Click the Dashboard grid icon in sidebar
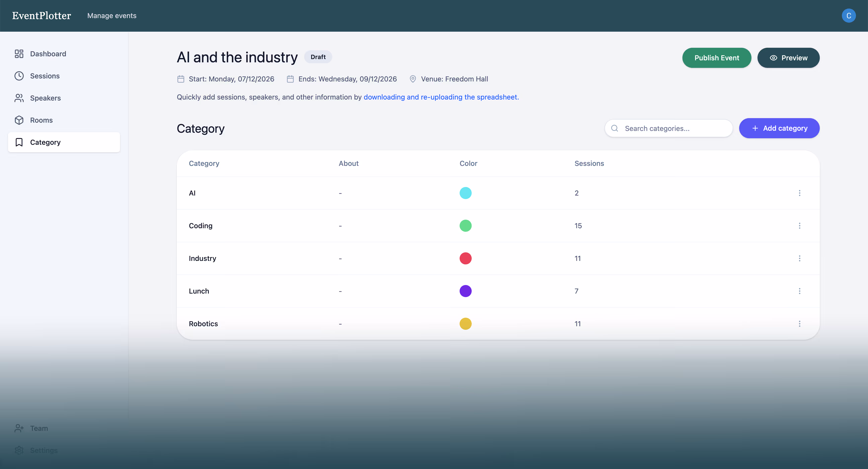The width and height of the screenshot is (868, 469). (19, 54)
